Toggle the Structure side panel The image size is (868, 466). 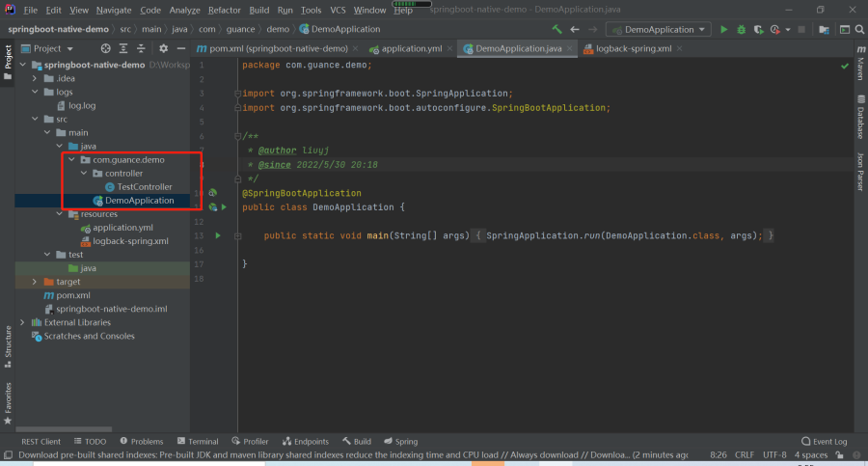coord(8,347)
